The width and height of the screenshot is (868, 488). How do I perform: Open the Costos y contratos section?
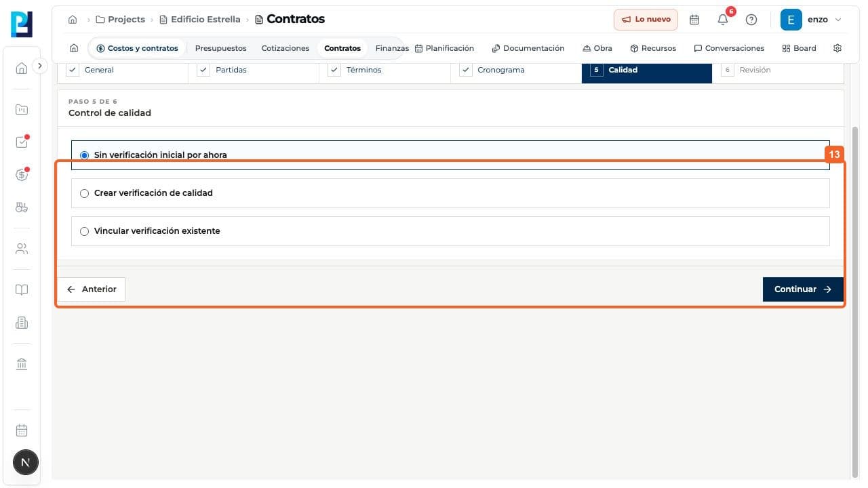(x=137, y=48)
